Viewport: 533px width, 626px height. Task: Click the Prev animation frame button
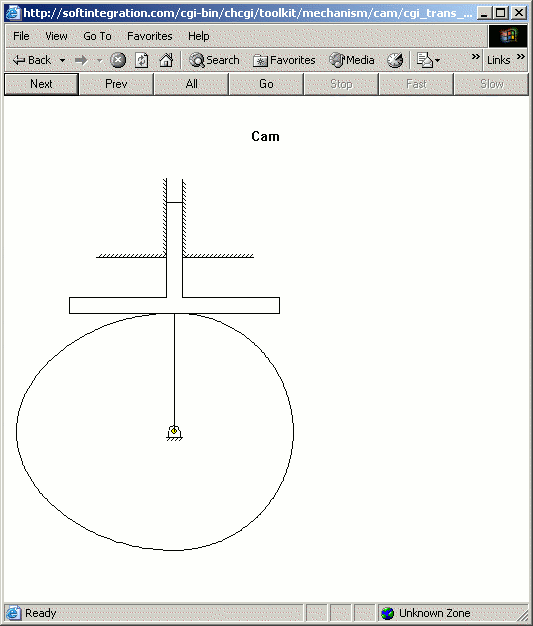pyautogui.click(x=116, y=84)
